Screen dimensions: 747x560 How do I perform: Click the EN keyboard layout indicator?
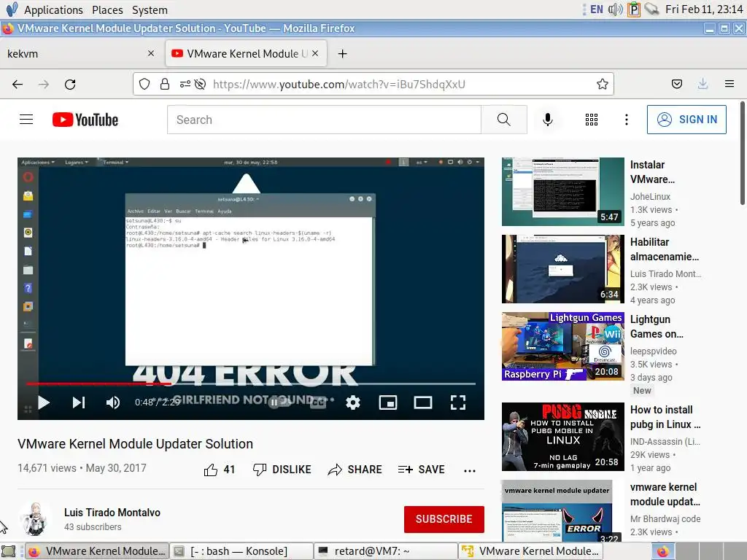pos(597,9)
